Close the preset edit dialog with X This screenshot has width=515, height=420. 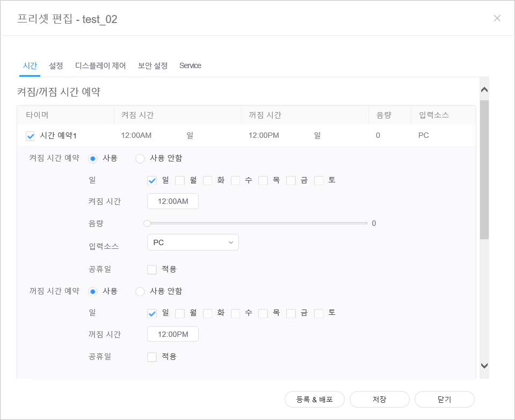click(497, 18)
